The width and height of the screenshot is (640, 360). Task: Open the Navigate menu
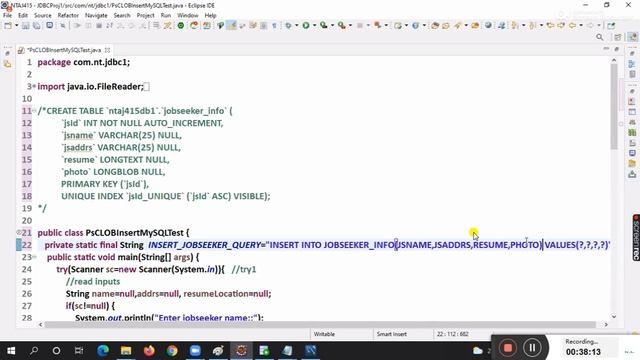point(96,16)
